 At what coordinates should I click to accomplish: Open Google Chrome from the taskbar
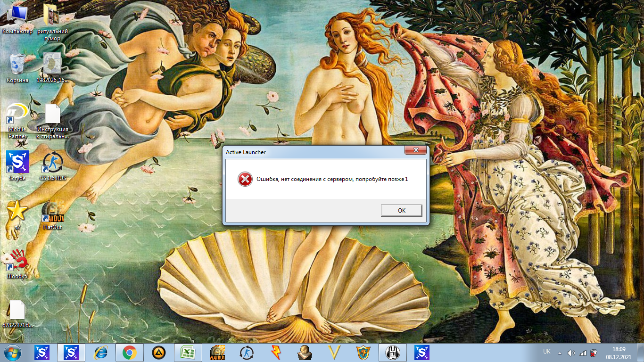point(130,353)
